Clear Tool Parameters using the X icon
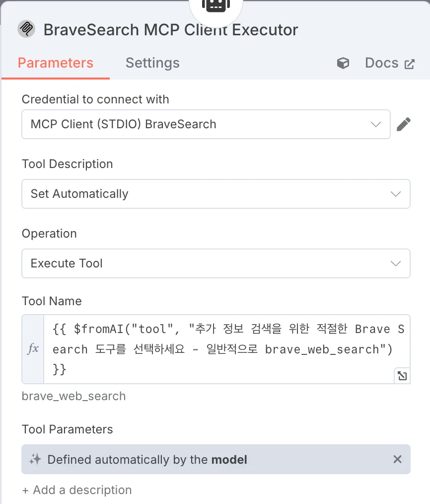The height and width of the screenshot is (504, 430). point(397,459)
